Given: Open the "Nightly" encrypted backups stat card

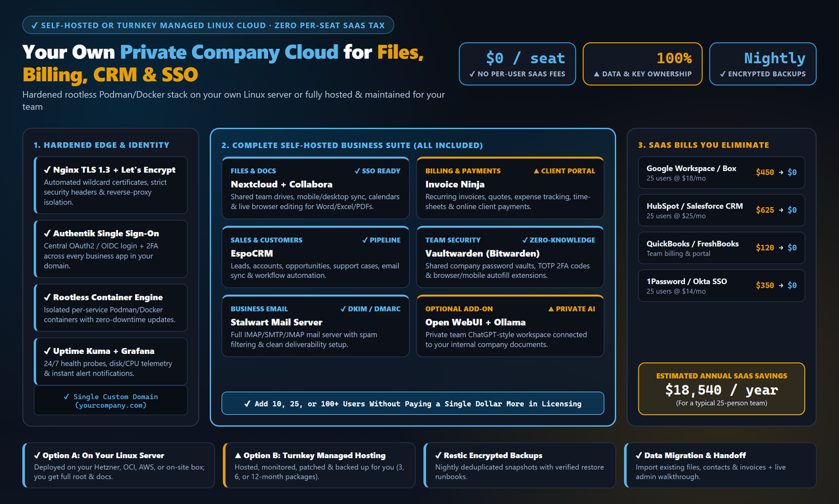Looking at the screenshot, I should point(763,64).
